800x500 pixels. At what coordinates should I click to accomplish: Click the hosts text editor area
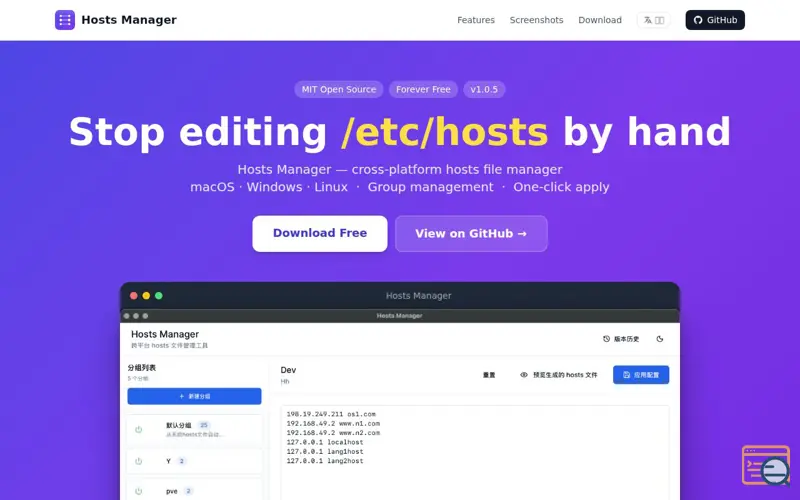(x=474, y=453)
